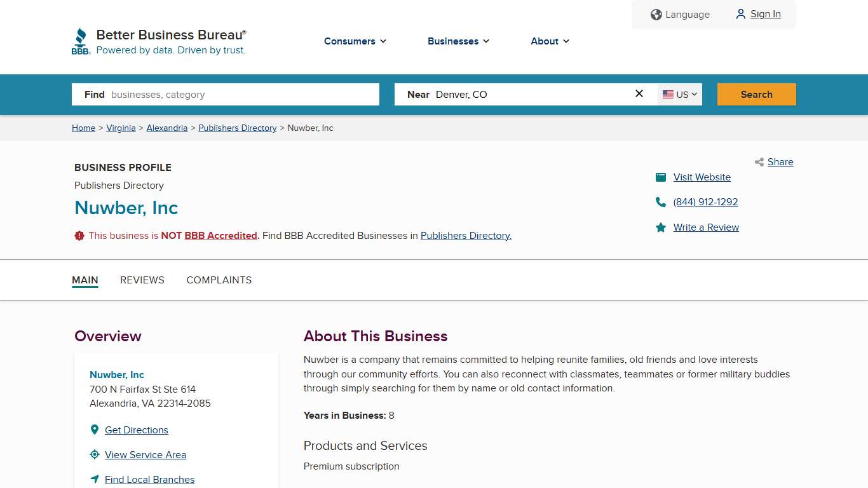Clear the Denver, CO location with the X
This screenshot has width=868, height=488.
639,93
